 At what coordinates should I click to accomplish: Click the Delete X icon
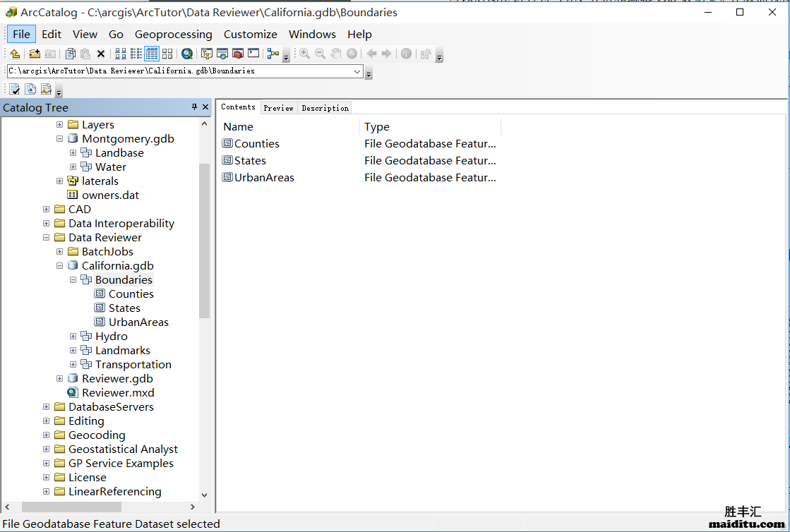pos(101,54)
